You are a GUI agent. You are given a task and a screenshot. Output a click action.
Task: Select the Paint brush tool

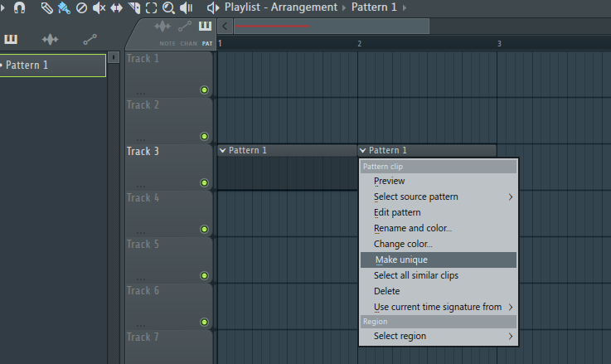point(64,7)
